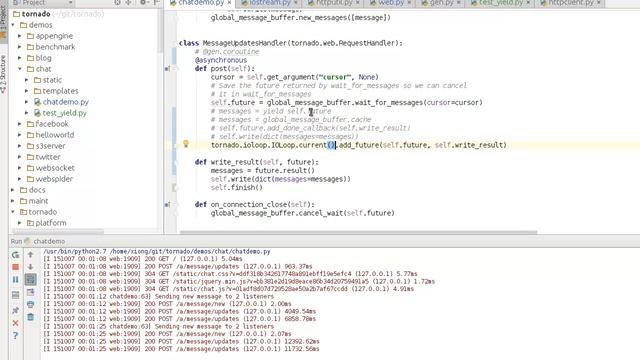Open chatdemo.py from the project tree

pos(66,102)
